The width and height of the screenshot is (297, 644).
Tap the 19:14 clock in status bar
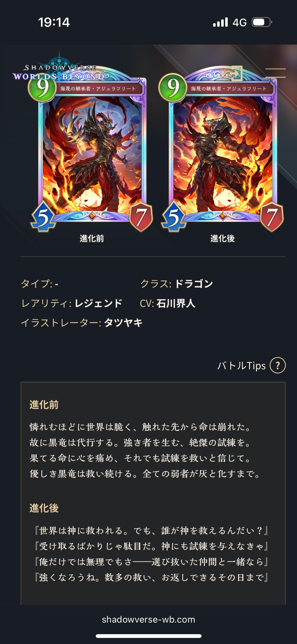(54, 22)
